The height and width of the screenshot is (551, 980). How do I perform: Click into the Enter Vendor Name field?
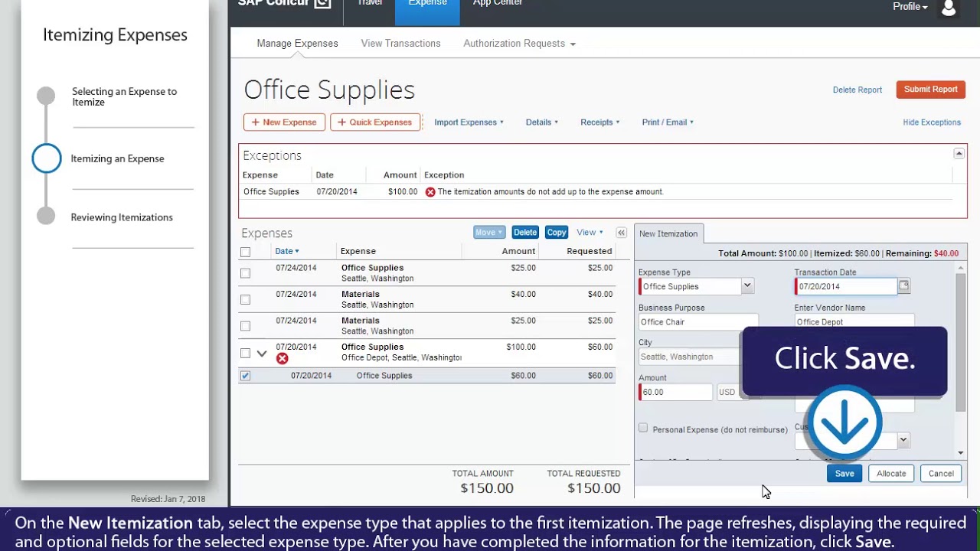[x=854, y=321]
